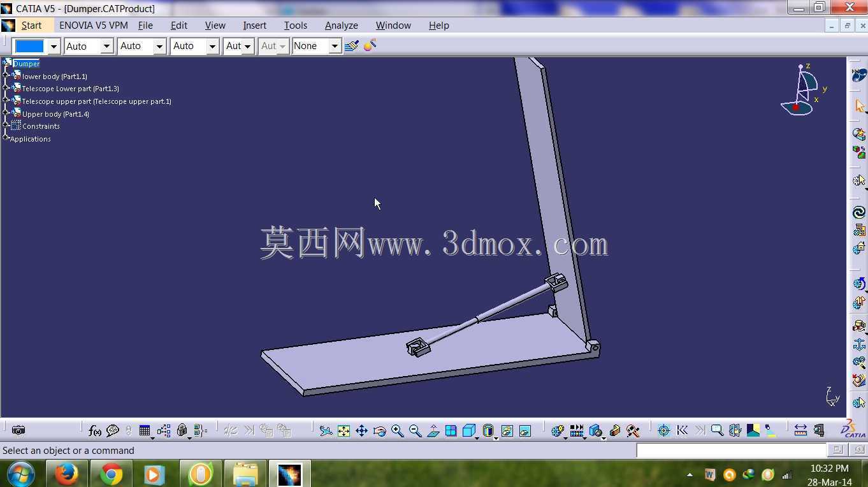Screen dimensions: 868x487
Task: Click the Shading view mode cylinder icon
Action: pyautogui.click(x=488, y=431)
